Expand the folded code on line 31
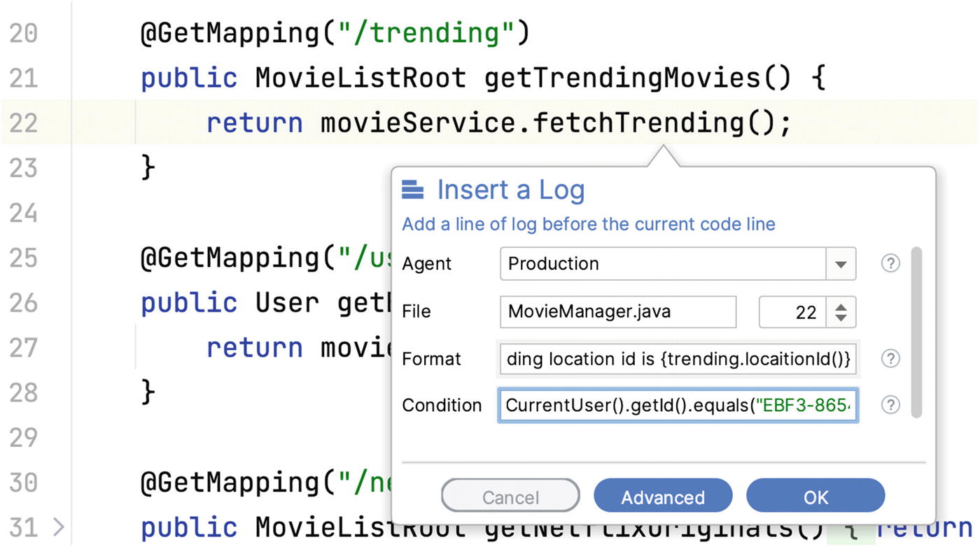This screenshot has height=547, width=980. click(x=59, y=527)
